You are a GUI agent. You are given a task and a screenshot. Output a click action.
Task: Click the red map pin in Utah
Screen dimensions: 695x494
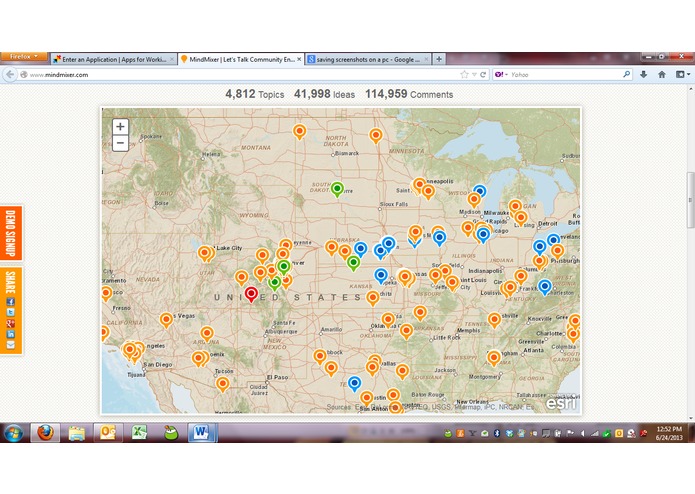[x=251, y=294]
